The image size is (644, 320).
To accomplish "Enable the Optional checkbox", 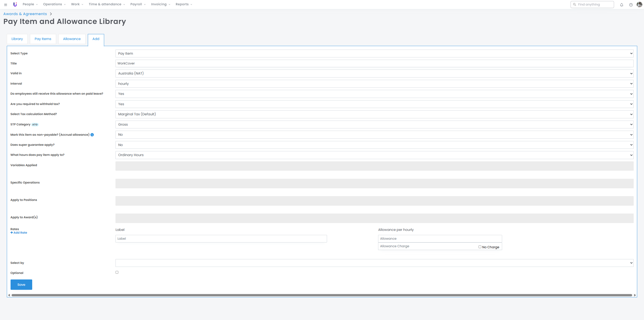I will point(117,272).
